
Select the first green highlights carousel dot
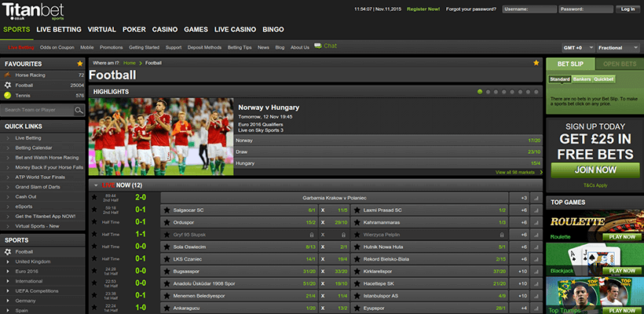click(x=480, y=92)
